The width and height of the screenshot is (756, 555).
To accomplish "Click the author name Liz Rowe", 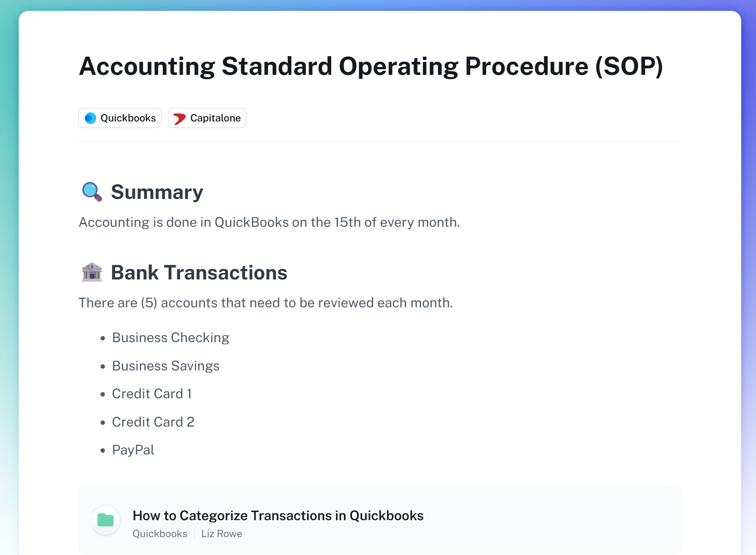I will point(222,534).
